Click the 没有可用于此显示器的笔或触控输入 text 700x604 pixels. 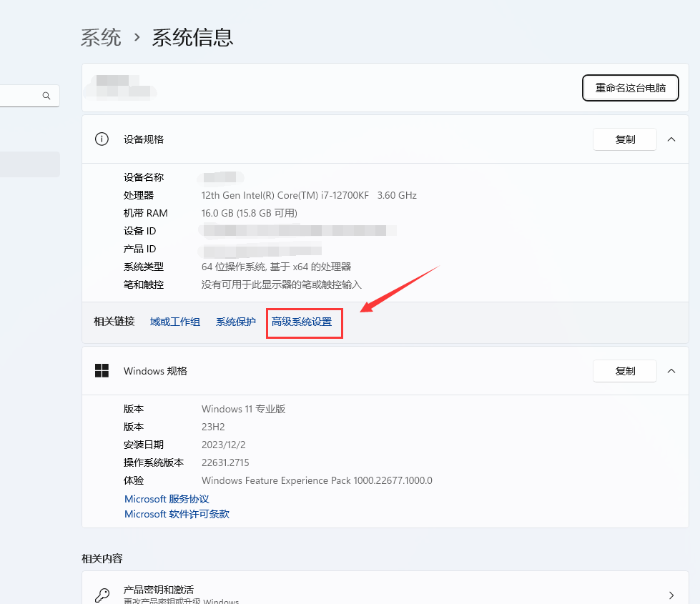point(281,284)
